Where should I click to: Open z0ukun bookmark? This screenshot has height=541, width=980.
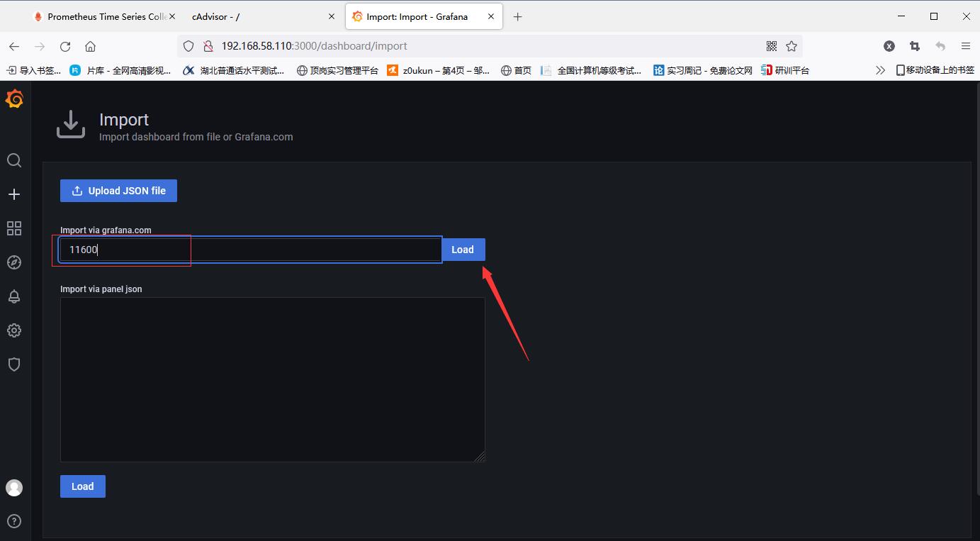439,70
